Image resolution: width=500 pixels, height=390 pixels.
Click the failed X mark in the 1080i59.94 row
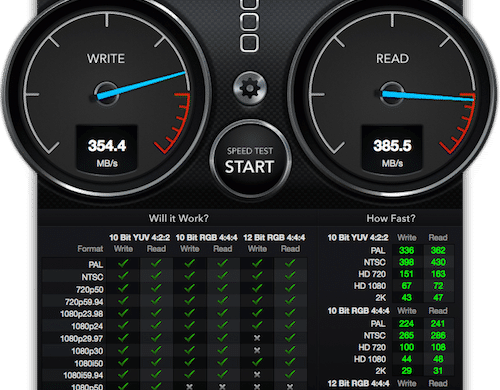257,375
